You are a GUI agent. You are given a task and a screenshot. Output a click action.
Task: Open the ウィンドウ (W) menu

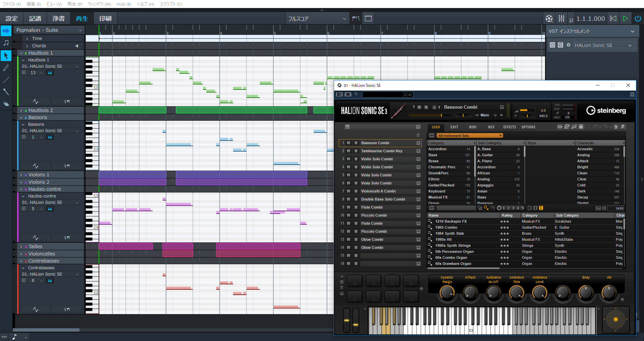pos(99,4)
